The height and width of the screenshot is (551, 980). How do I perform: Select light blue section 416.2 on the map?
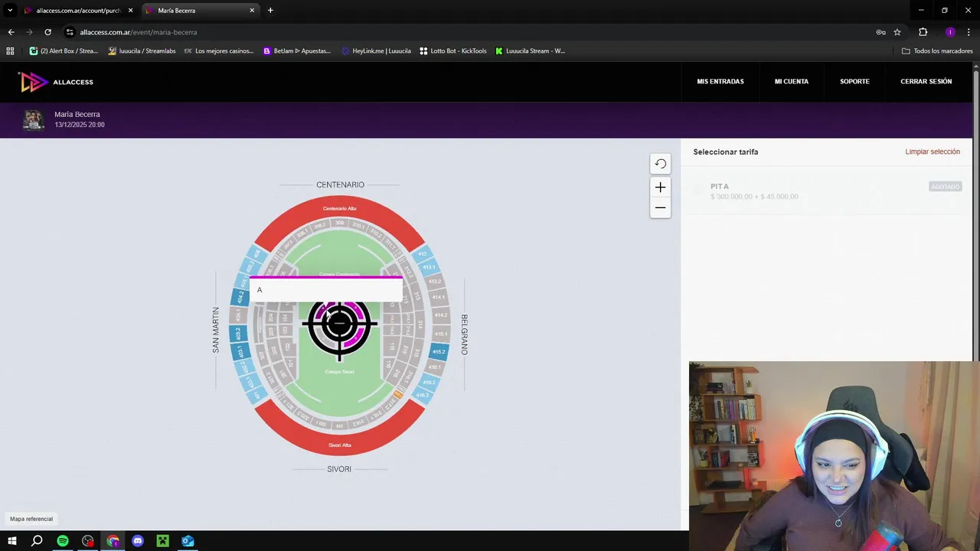pyautogui.click(x=430, y=382)
